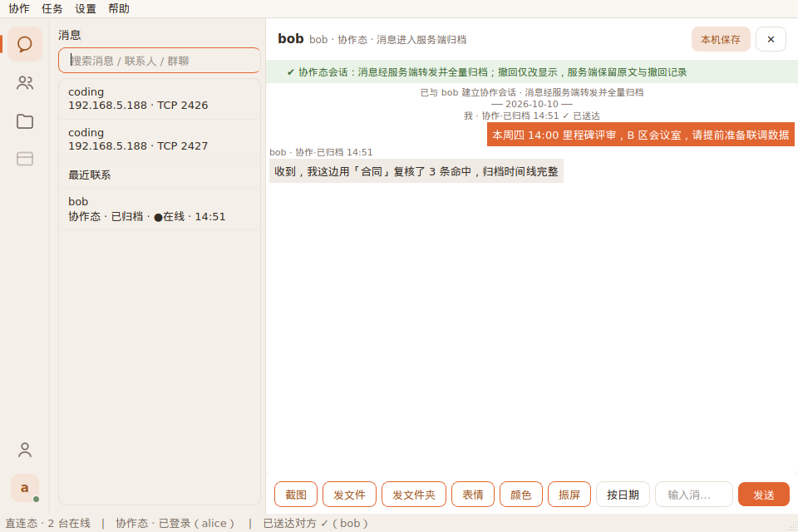Screen dimensions: 798x532
Task: Click the 我 · 协作·已归档 14:51 delivery line
Action: coord(531,116)
